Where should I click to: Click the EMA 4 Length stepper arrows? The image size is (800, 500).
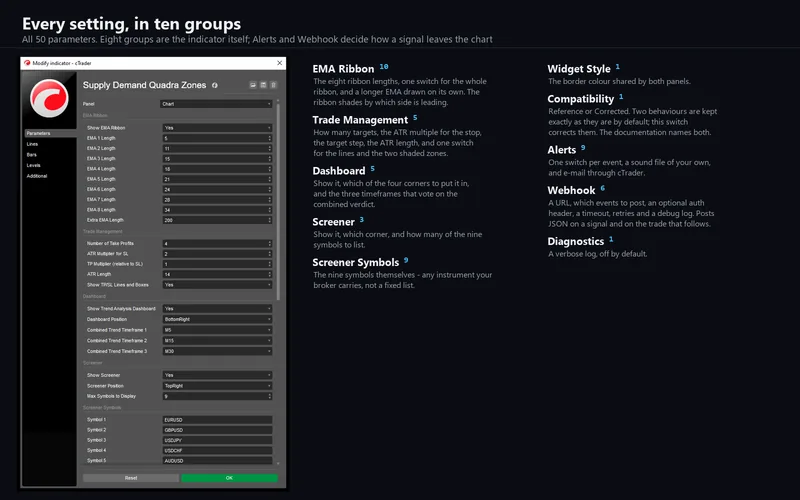pyautogui.click(x=270, y=169)
